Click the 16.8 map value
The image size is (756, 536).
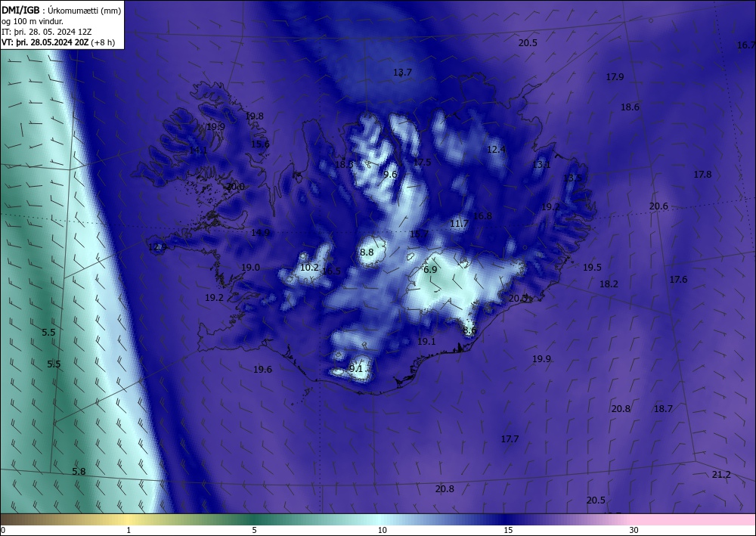coord(482,216)
